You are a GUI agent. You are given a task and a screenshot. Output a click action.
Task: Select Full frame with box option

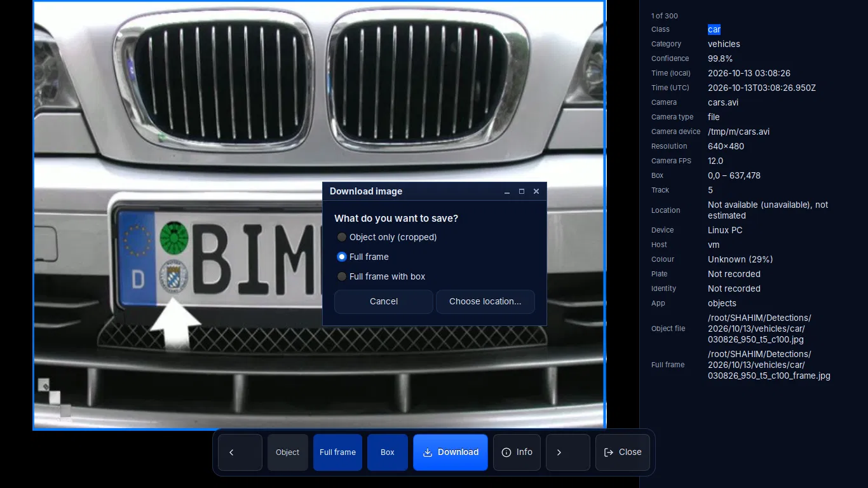[381, 276]
